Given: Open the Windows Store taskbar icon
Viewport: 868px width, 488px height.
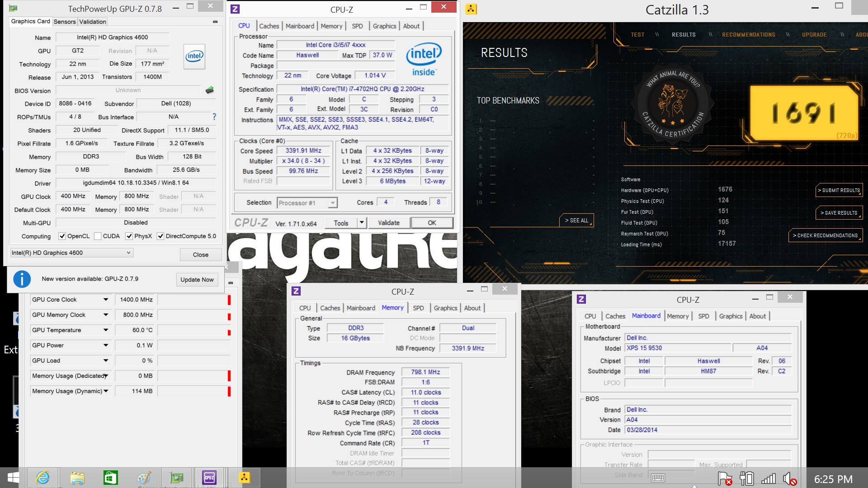Looking at the screenshot, I should tap(110, 478).
